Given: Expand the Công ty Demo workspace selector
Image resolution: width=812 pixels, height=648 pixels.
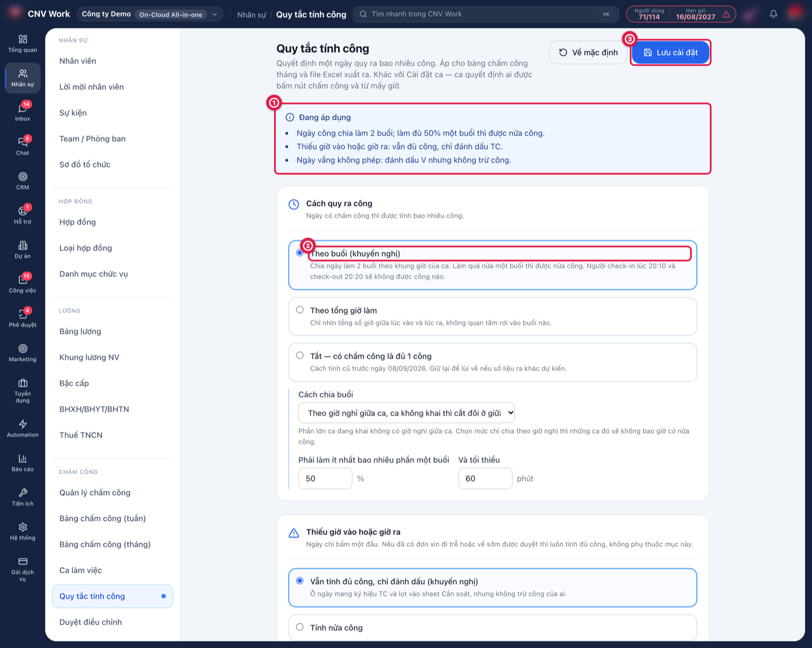Looking at the screenshot, I should [x=150, y=14].
